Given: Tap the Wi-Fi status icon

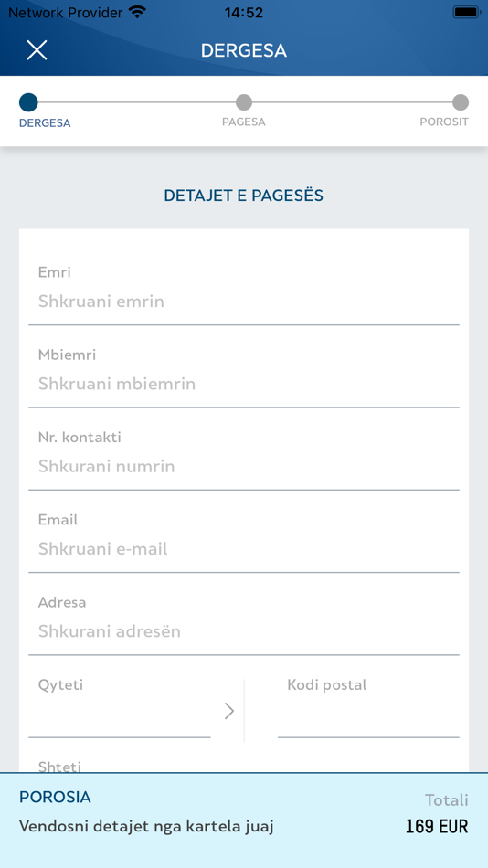Looking at the screenshot, I should tap(137, 12).
